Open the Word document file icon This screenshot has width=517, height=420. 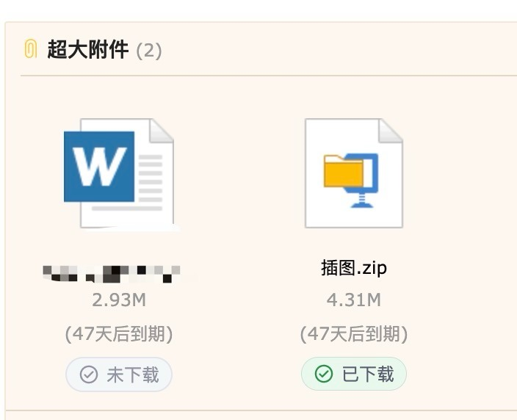118,173
